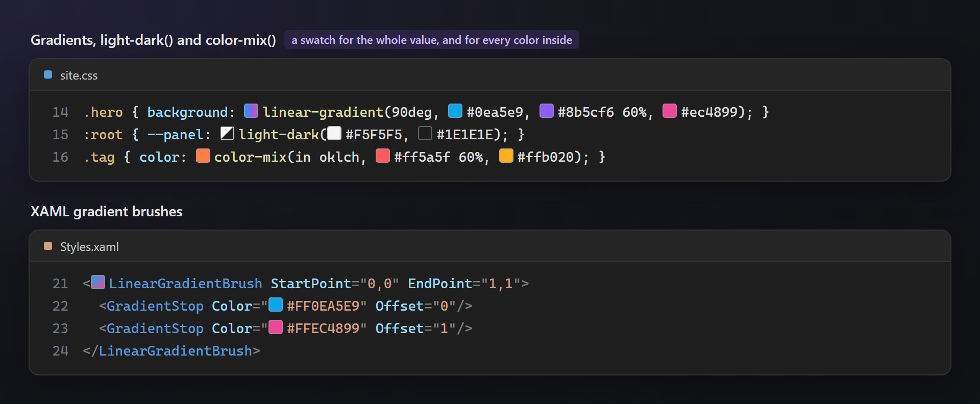This screenshot has height=404, width=980.
Task: Open the #8b5cf6 purple color swatch
Action: (547, 111)
